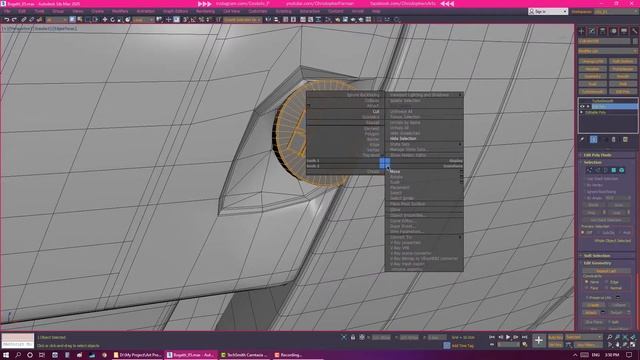
Task: Open the Workspaces dropdown
Action: click(x=615, y=12)
